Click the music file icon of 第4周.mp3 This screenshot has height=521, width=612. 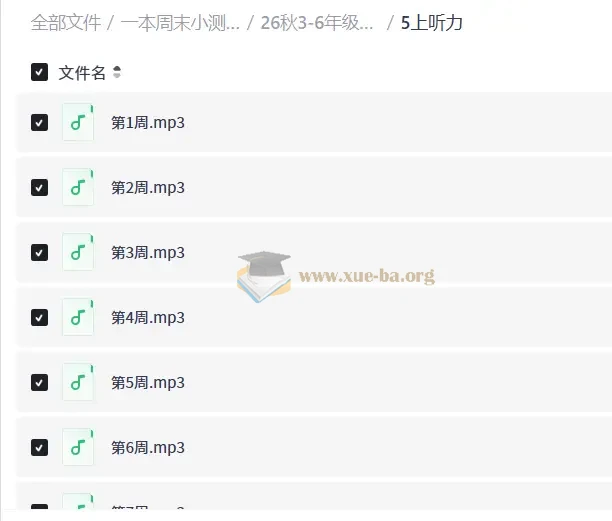click(78, 317)
